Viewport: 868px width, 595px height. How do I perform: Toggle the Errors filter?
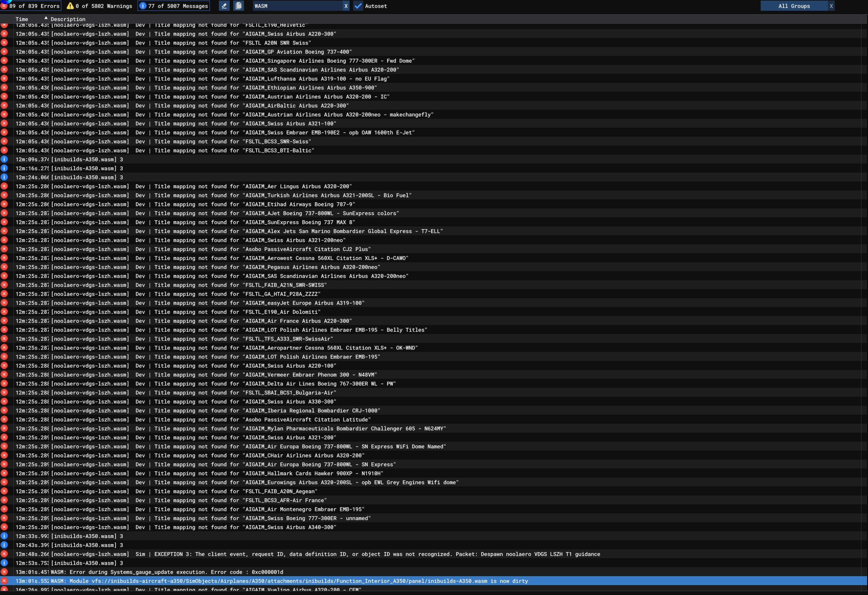point(30,6)
